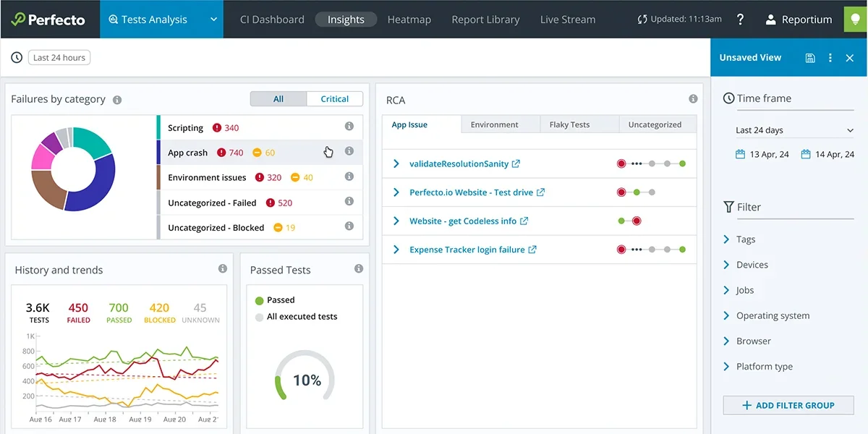868x434 pixels.
Task: Open external link icon for validateResolutionSanity
Action: click(x=516, y=164)
